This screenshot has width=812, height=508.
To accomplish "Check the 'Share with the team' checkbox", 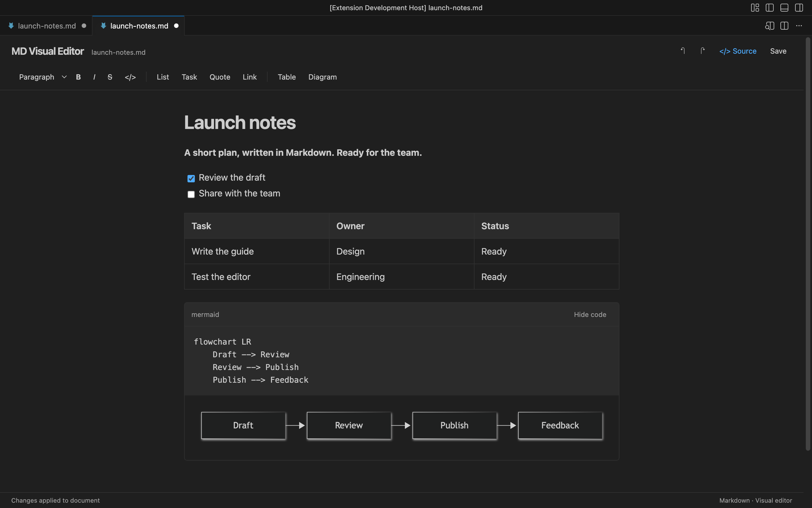I will 191,194.
